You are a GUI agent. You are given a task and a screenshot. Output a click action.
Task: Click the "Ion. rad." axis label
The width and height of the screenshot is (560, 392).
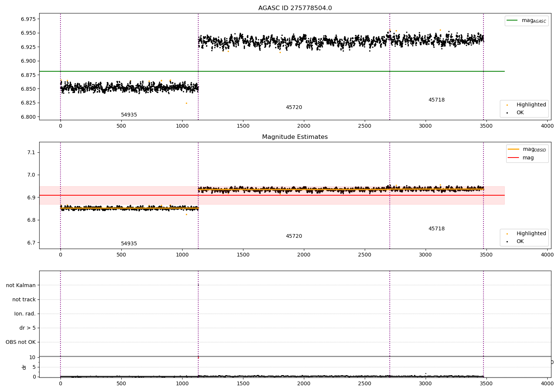pos(25,314)
